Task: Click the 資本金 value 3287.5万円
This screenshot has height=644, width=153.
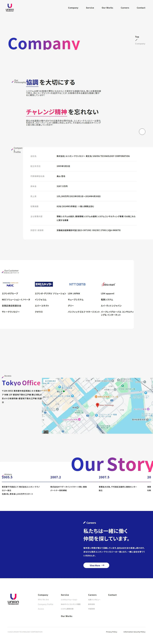Action: point(62,186)
